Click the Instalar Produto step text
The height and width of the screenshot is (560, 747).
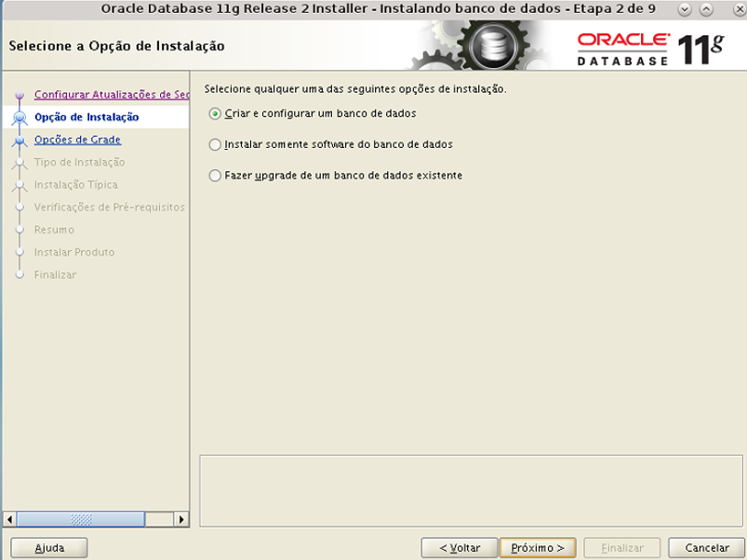(74, 252)
